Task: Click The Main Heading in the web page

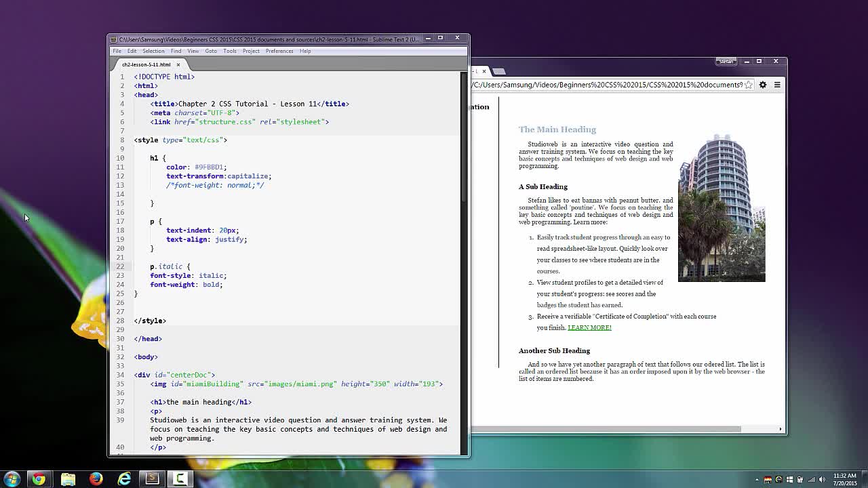Action: point(557,129)
